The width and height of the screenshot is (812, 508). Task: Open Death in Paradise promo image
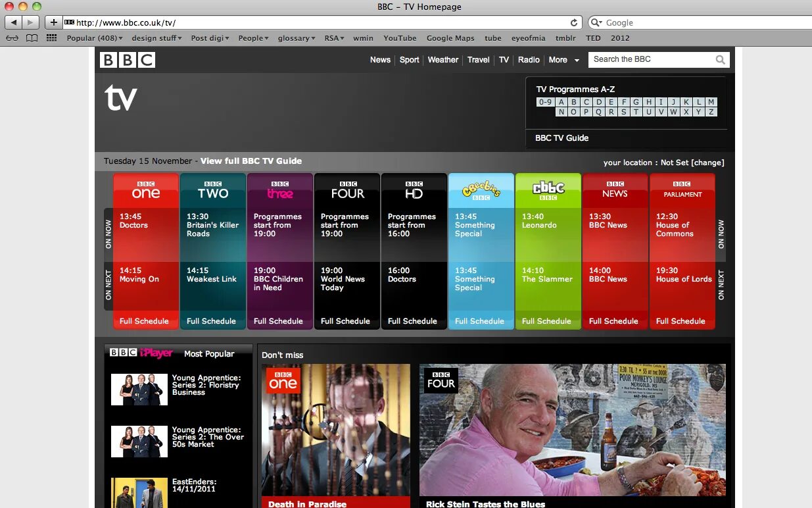click(336, 430)
